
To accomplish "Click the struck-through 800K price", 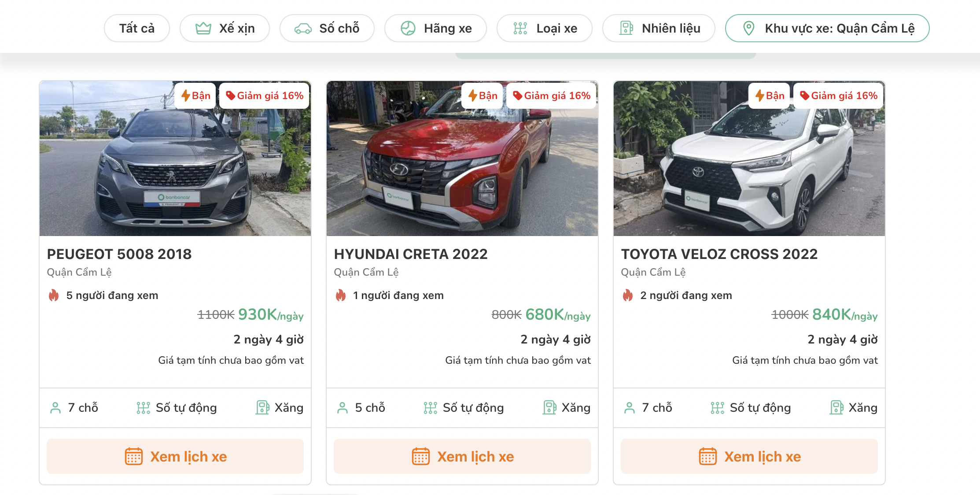I will tap(506, 315).
